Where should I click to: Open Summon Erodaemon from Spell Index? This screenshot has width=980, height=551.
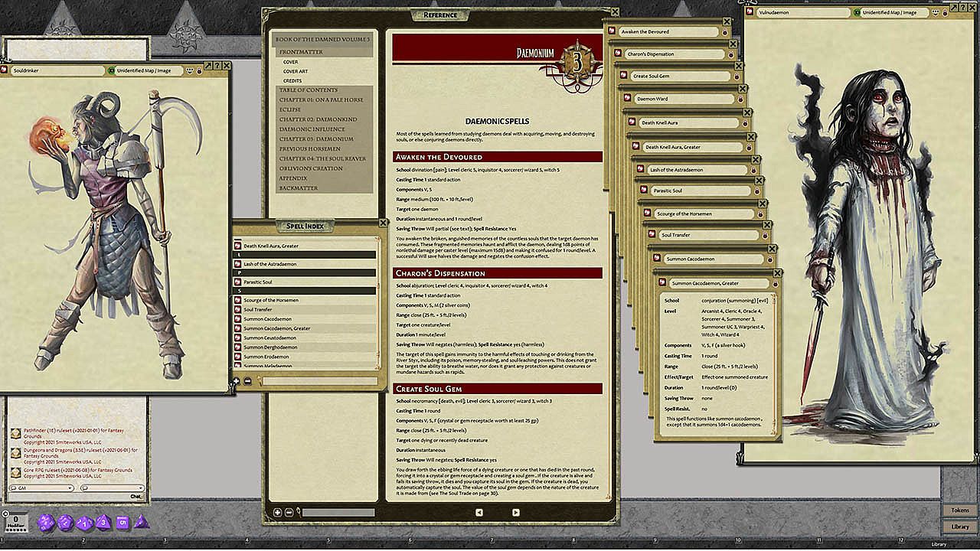(266, 357)
